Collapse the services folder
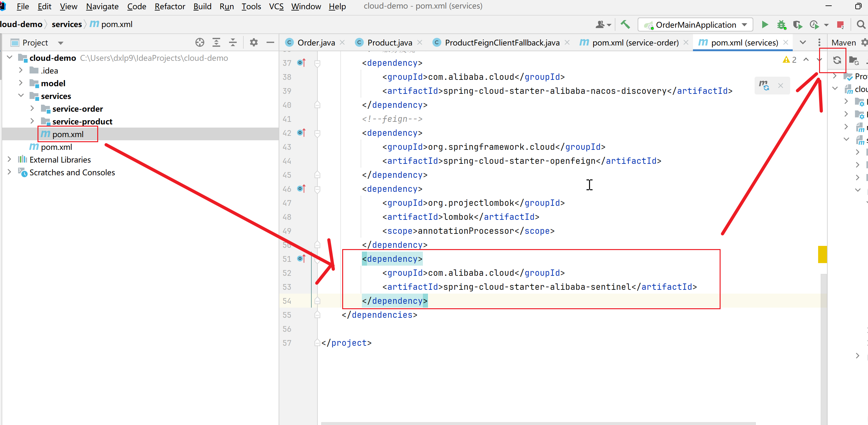This screenshot has width=868, height=425. coord(21,96)
